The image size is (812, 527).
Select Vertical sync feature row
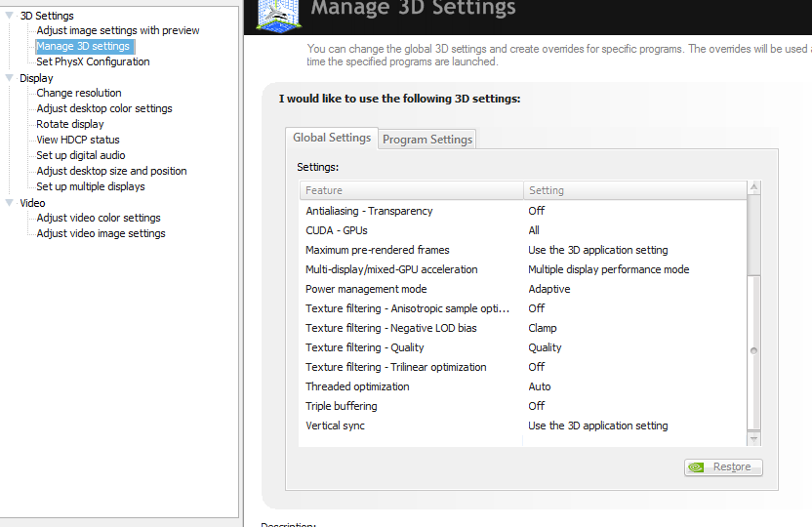coord(523,426)
